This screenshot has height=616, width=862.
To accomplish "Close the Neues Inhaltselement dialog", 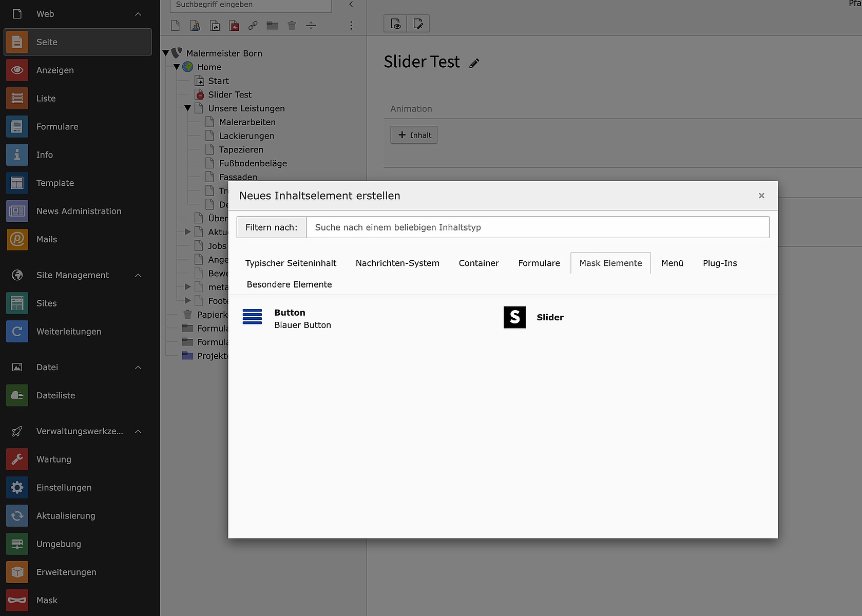I will 761,196.
